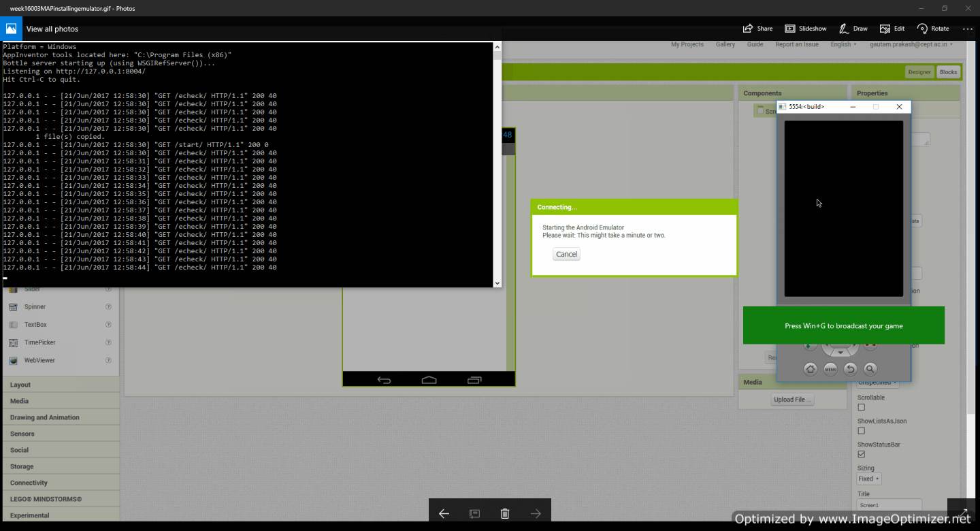
Task: Click emulator D-pad down arrow
Action: tap(840, 352)
